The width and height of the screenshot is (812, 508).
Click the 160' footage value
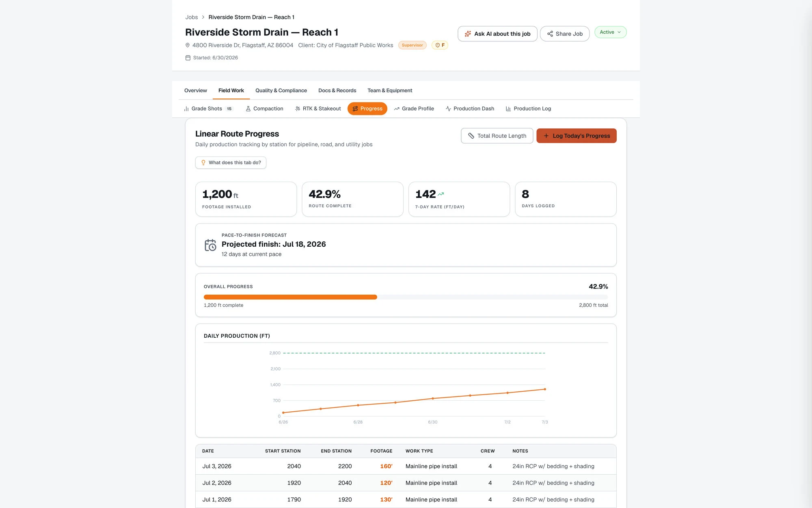coord(386,466)
